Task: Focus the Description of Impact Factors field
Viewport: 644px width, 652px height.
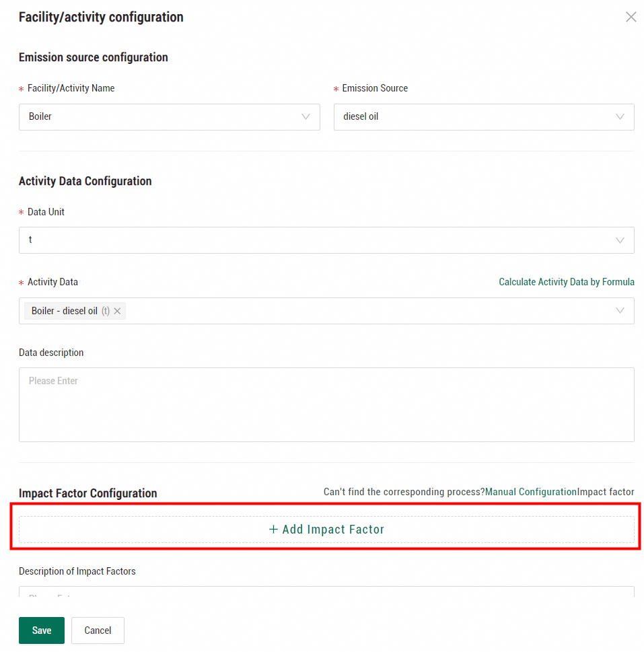Action: click(x=326, y=592)
